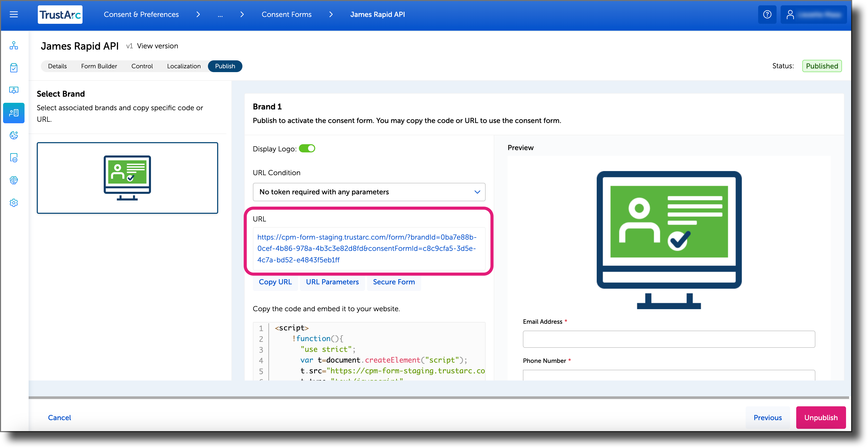Open the clipboard checklist sidebar icon
This screenshot has height=448, width=868.
pyautogui.click(x=14, y=68)
